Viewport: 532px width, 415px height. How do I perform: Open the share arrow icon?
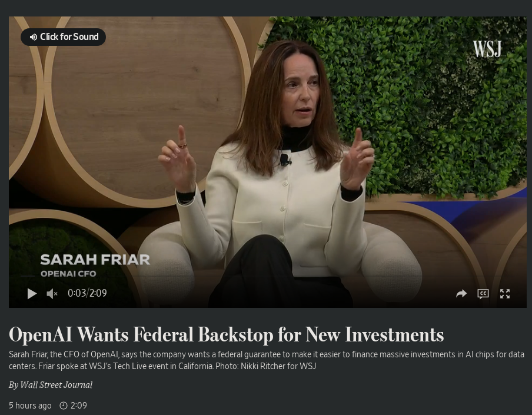[x=461, y=294]
